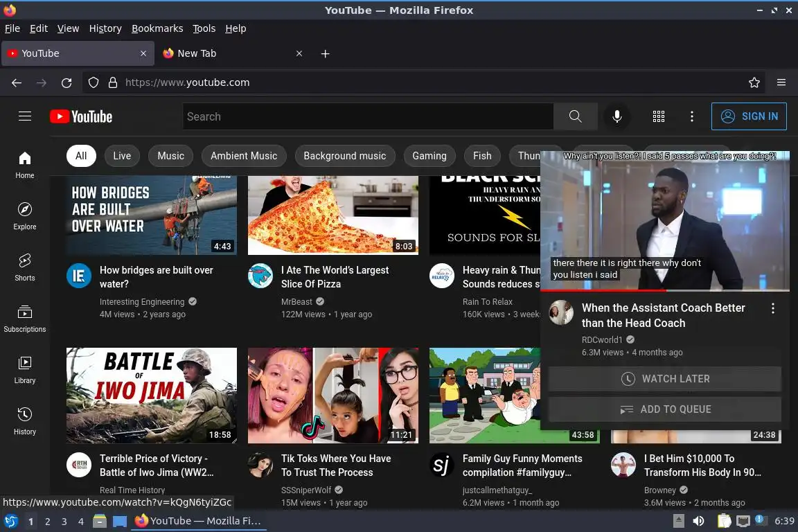Viewport: 798px width, 532px height.
Task: Open Explore in sidebar
Action: (25, 216)
